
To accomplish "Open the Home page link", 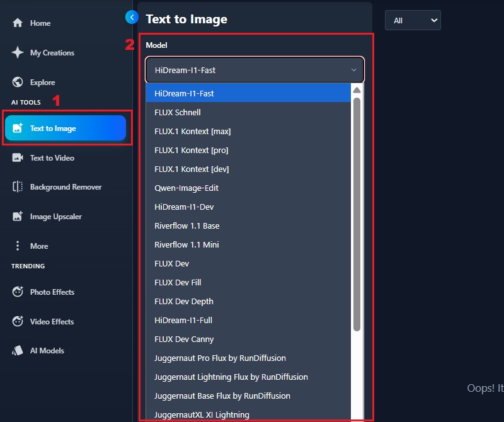I will pyautogui.click(x=40, y=23).
